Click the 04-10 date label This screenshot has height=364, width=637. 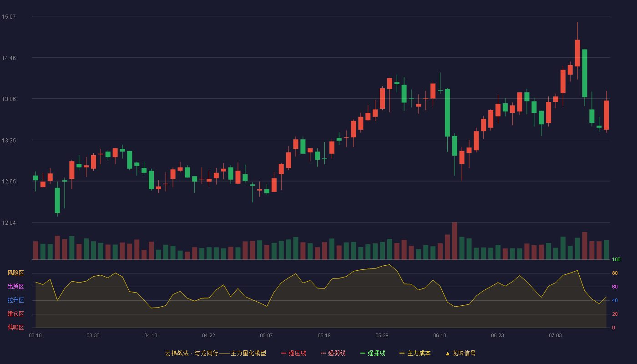click(x=151, y=335)
